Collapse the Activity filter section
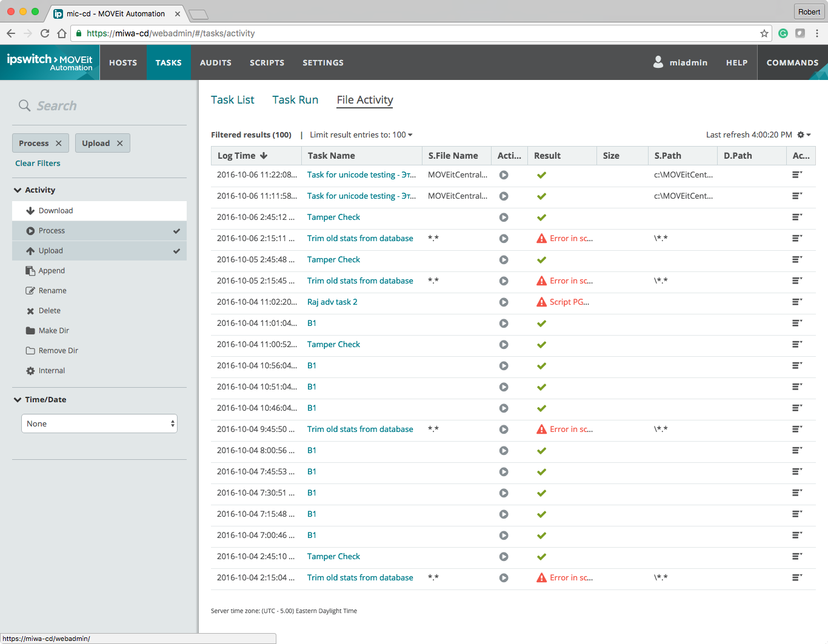Image resolution: width=828 pixels, height=644 pixels. [35, 190]
